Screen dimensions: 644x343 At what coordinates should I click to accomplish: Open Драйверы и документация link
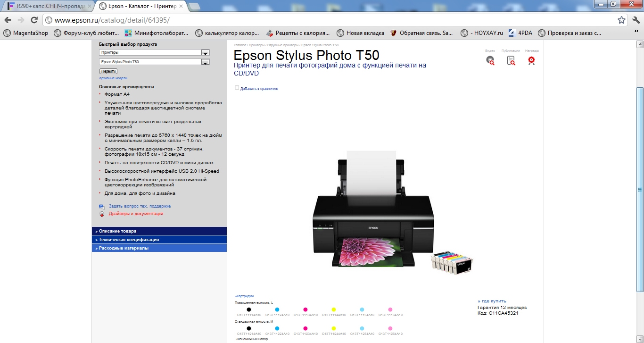(136, 214)
